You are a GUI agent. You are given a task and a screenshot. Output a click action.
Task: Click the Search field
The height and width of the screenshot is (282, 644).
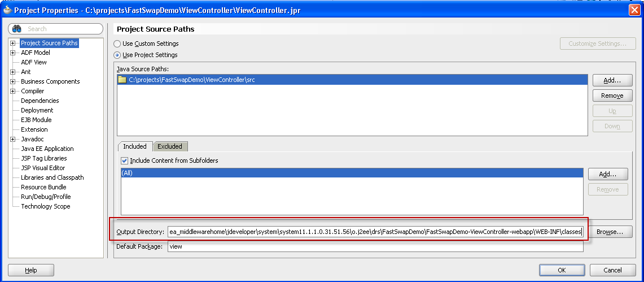pyautogui.click(x=55, y=29)
